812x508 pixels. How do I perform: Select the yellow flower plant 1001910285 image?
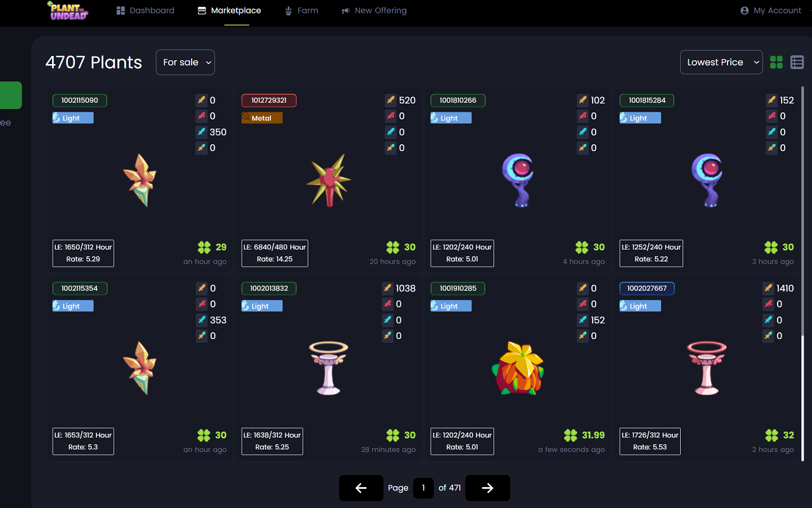[518, 368]
